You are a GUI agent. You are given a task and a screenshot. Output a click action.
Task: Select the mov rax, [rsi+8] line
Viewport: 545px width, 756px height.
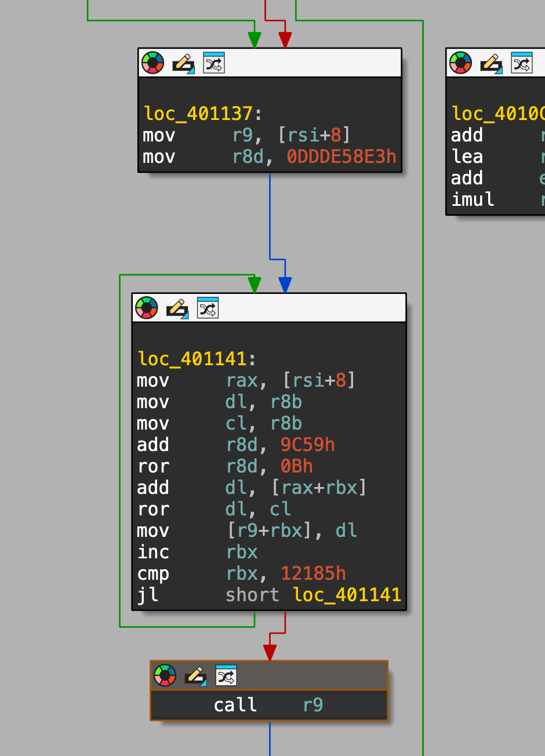click(246, 380)
